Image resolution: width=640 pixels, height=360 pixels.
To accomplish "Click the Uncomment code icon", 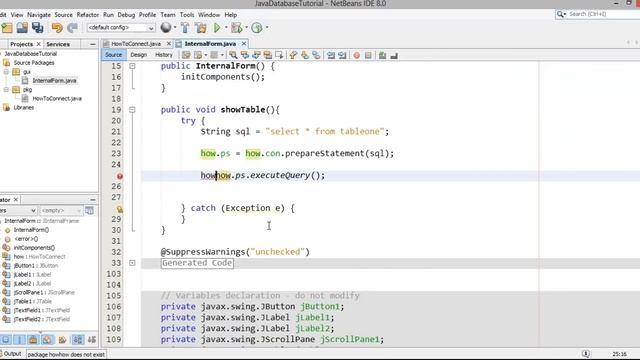I will coord(394,55).
